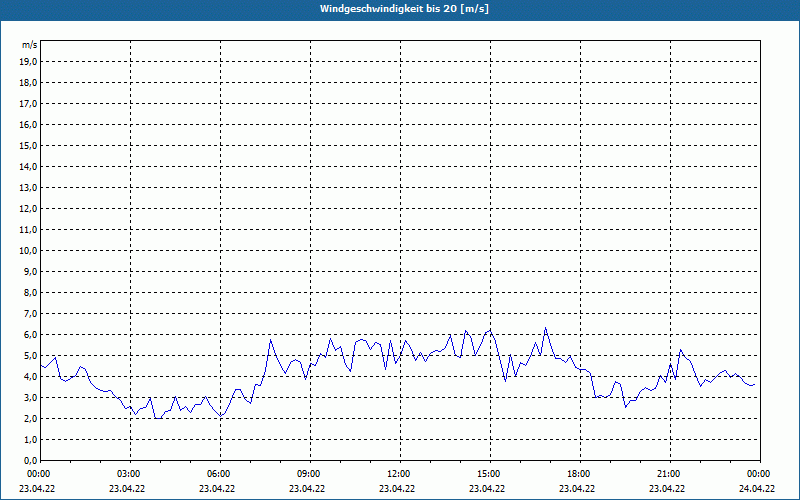Click the chart title 'Windgeschwindigkeit bis 20 [m/s]'
800x500 pixels.
pos(404,9)
